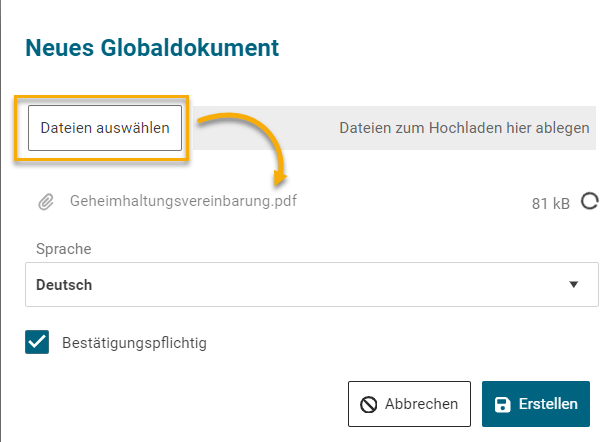The height and width of the screenshot is (442, 615).
Task: Expand the Sprache dropdown arrow
Action: (574, 285)
